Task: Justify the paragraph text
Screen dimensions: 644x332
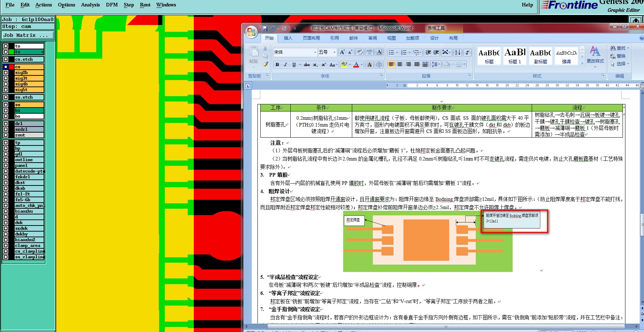Action: coord(417,64)
